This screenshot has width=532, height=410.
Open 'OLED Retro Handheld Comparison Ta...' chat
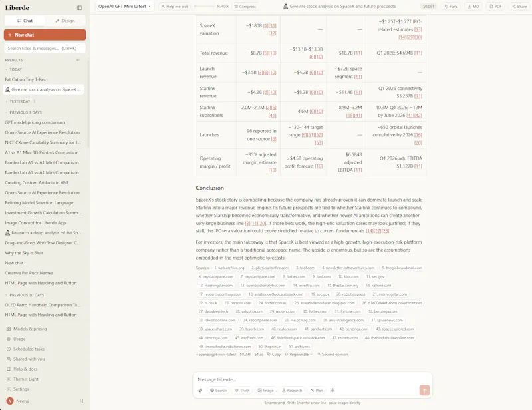tap(43, 305)
